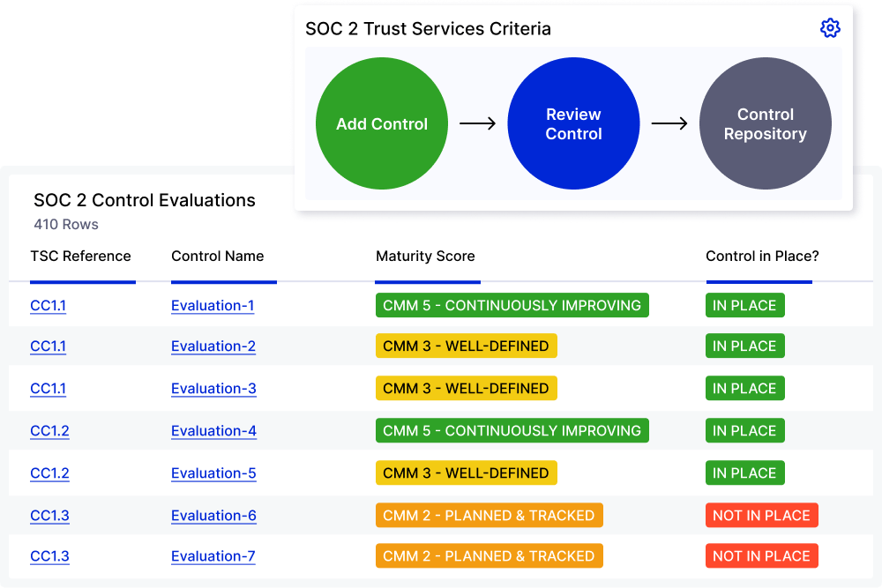Sort by Maturity Score column header

[x=425, y=257]
